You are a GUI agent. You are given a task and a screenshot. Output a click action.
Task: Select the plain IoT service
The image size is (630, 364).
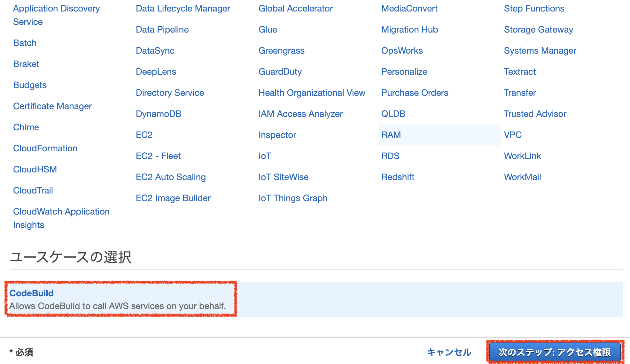(265, 156)
